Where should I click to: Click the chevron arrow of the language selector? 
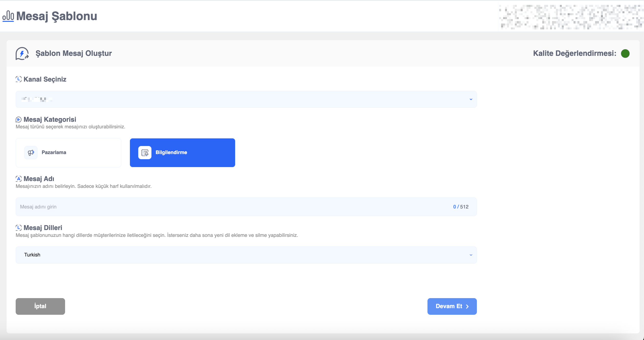[x=471, y=255]
